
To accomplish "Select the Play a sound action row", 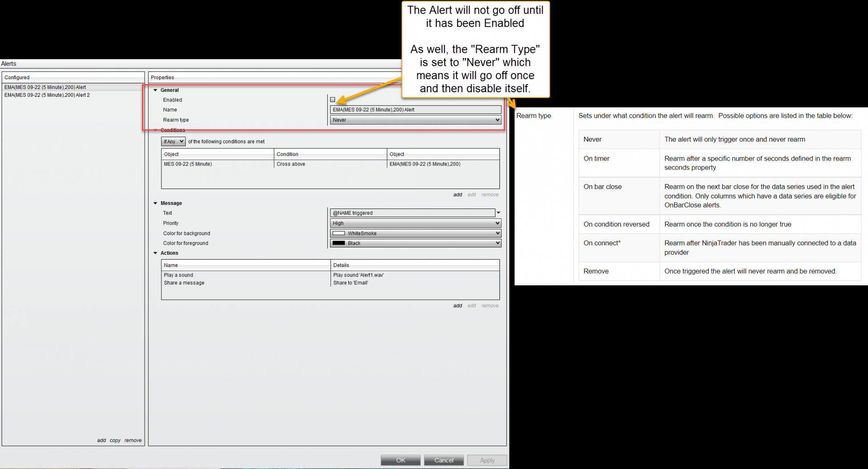I will 330,275.
